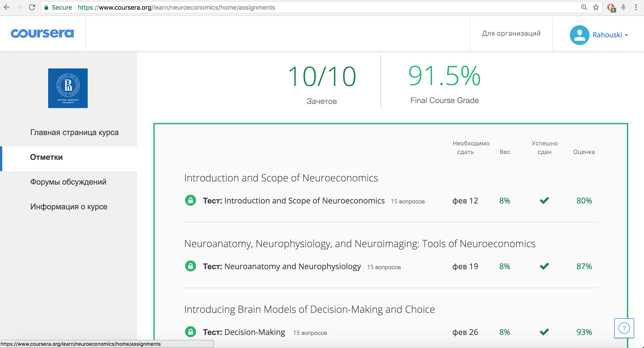Screen dimensions: 644x348
Task: Click lock icon beside Introduction and Scope test
Action: (190, 200)
